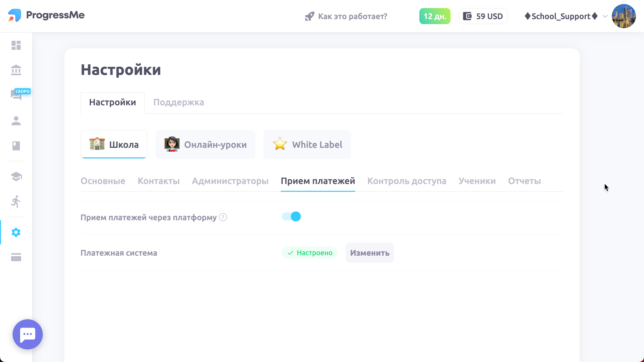Open the Как это работает link

pyautogui.click(x=346, y=16)
